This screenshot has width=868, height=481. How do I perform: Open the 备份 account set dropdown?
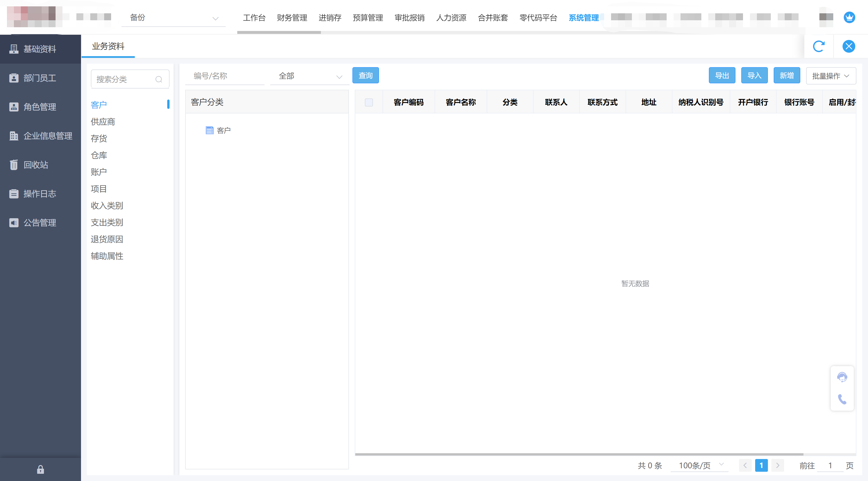tap(174, 18)
